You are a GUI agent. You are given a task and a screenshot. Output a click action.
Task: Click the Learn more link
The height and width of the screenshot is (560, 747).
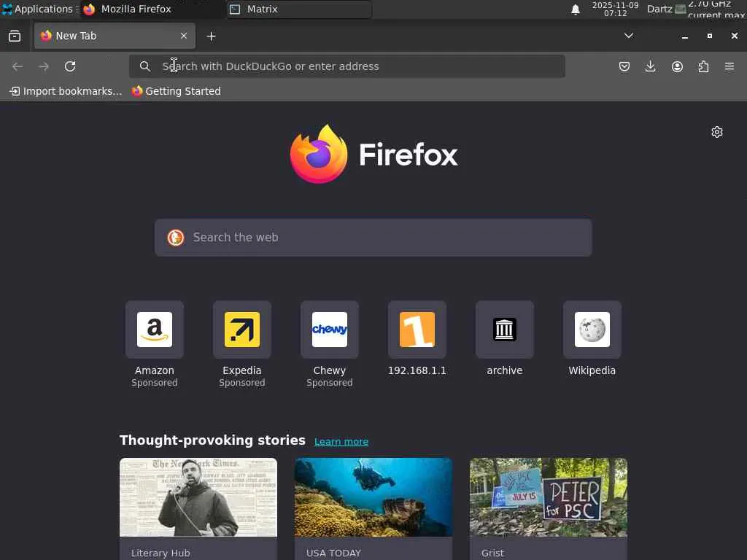coord(341,441)
